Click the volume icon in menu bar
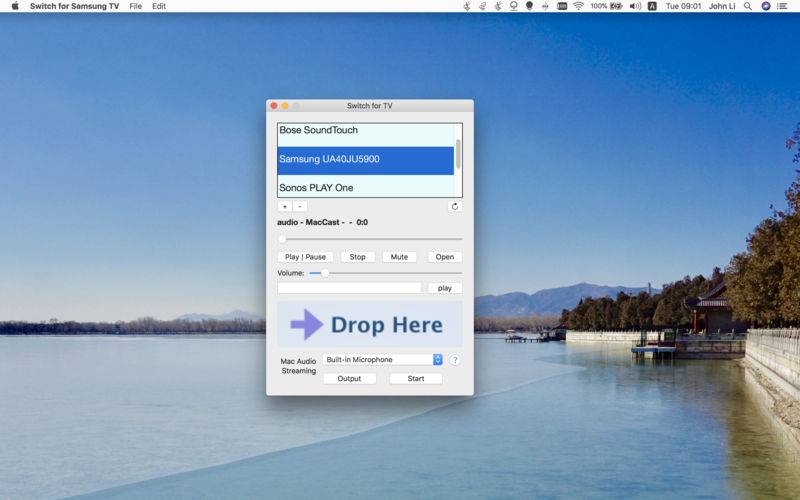This screenshot has width=800, height=500. pyautogui.click(x=635, y=6)
